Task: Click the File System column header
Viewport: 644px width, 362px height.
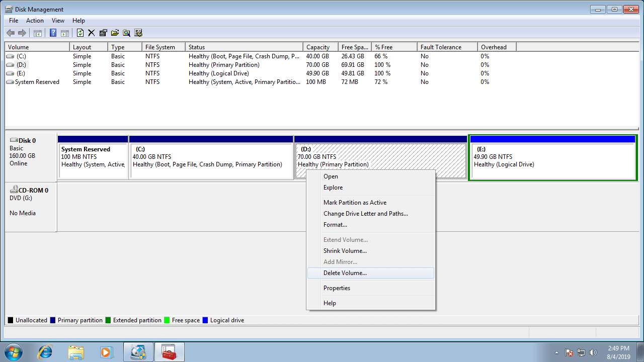Action: point(160,47)
